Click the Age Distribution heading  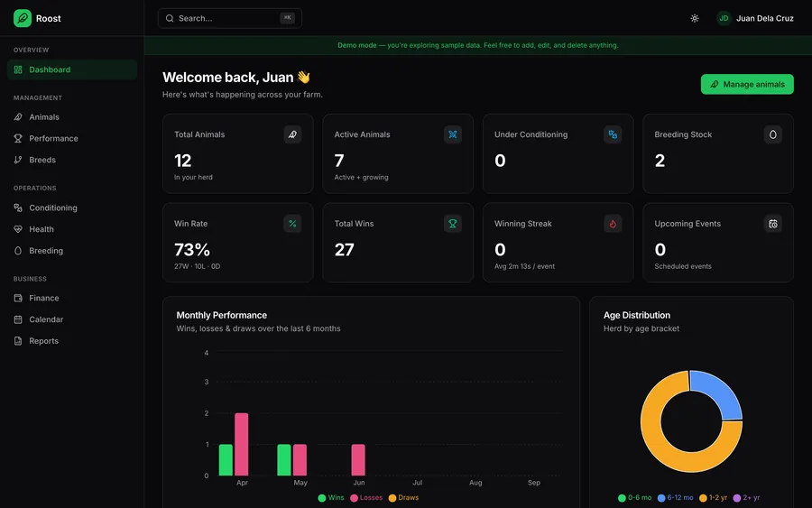tap(637, 315)
